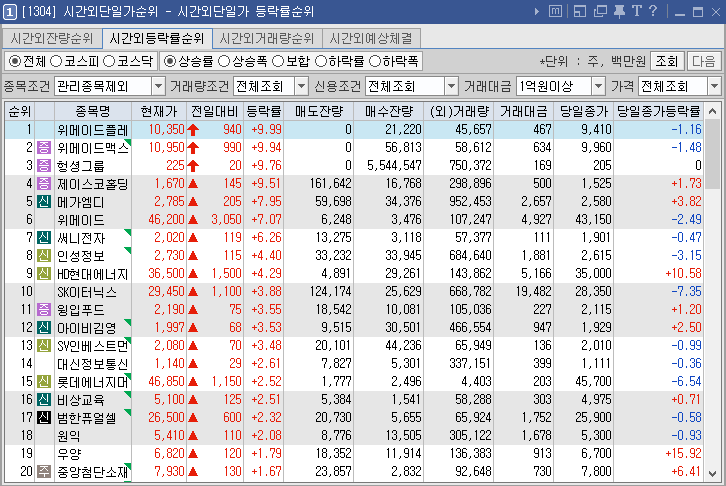
Task: Sort by 현재가 column header
Action: point(159,111)
